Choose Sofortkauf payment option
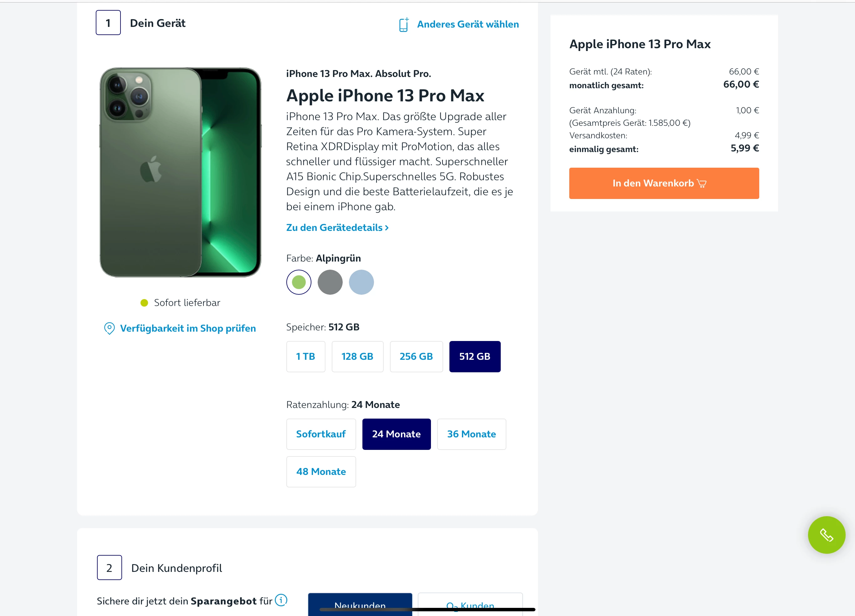 321,434
